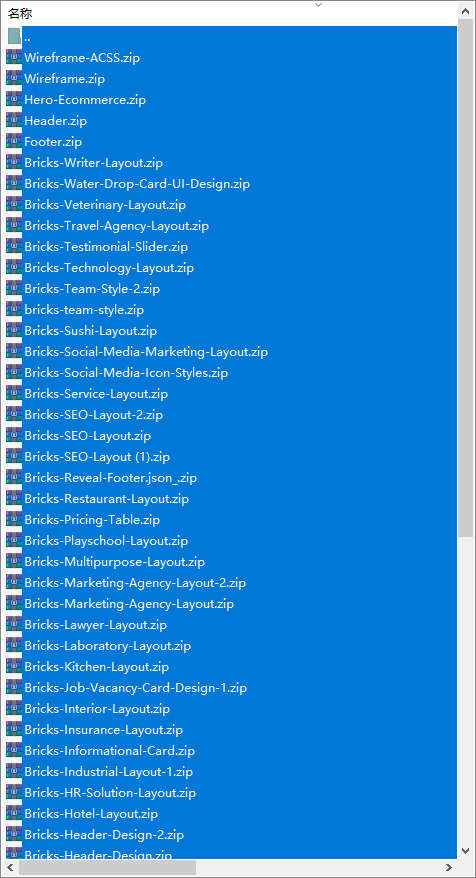Select the Header.zip file name
Viewport: 476px width, 878px height.
55,121
